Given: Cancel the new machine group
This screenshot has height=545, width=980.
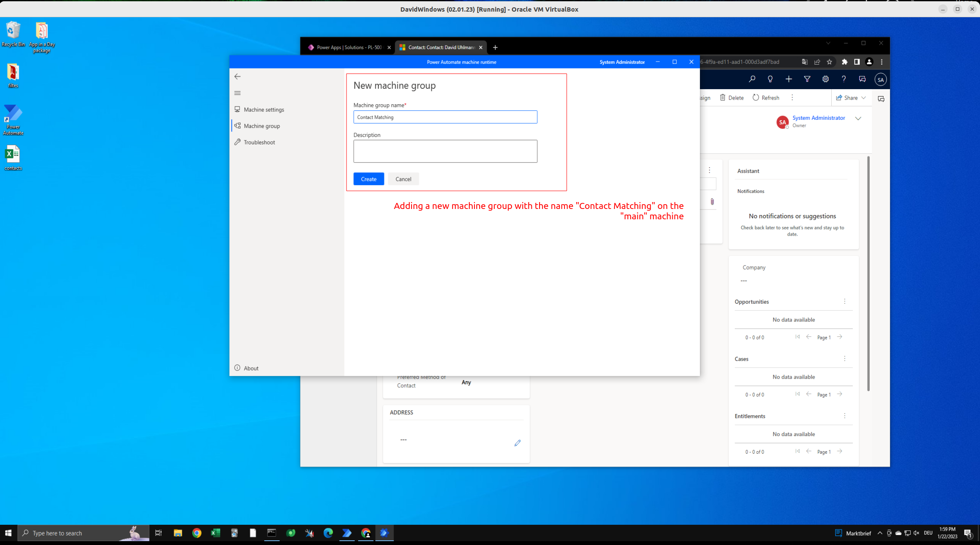Looking at the screenshot, I should coord(403,179).
